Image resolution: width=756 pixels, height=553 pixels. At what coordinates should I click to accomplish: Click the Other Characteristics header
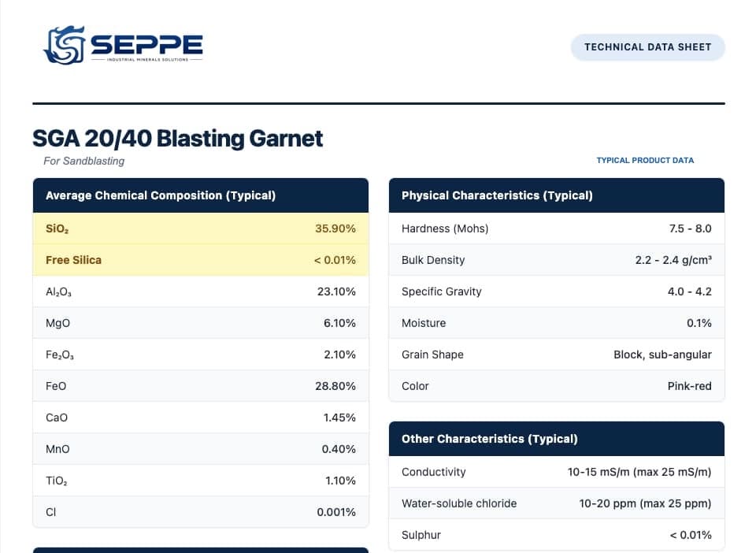(557, 439)
